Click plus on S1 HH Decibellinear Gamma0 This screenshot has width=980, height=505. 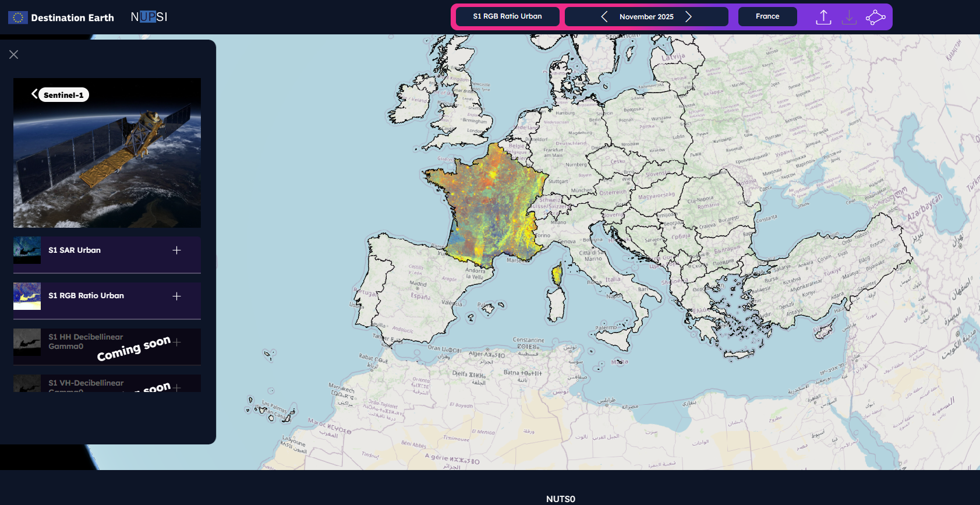point(177,342)
